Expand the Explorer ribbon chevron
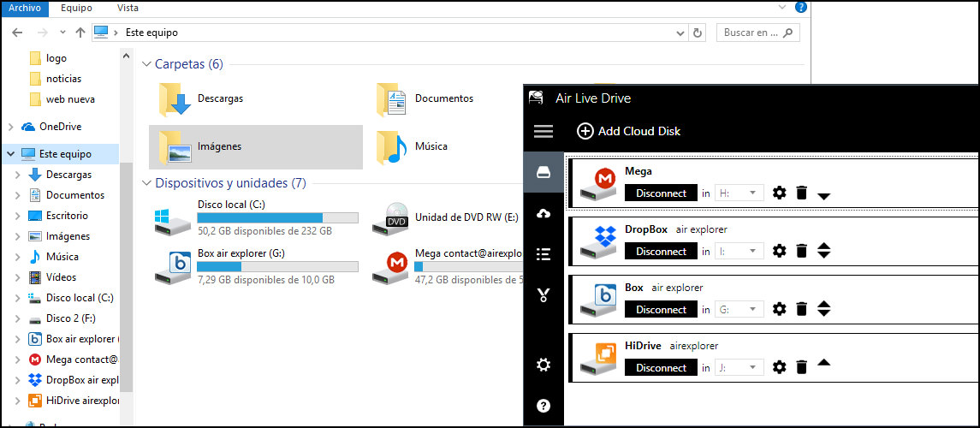The width and height of the screenshot is (980, 428). (x=782, y=8)
